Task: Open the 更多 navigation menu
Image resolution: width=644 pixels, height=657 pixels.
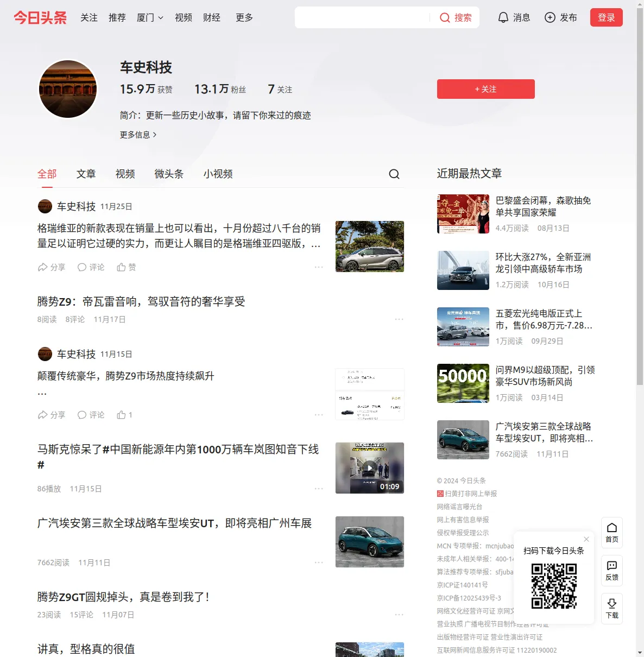Action: pyautogui.click(x=244, y=17)
